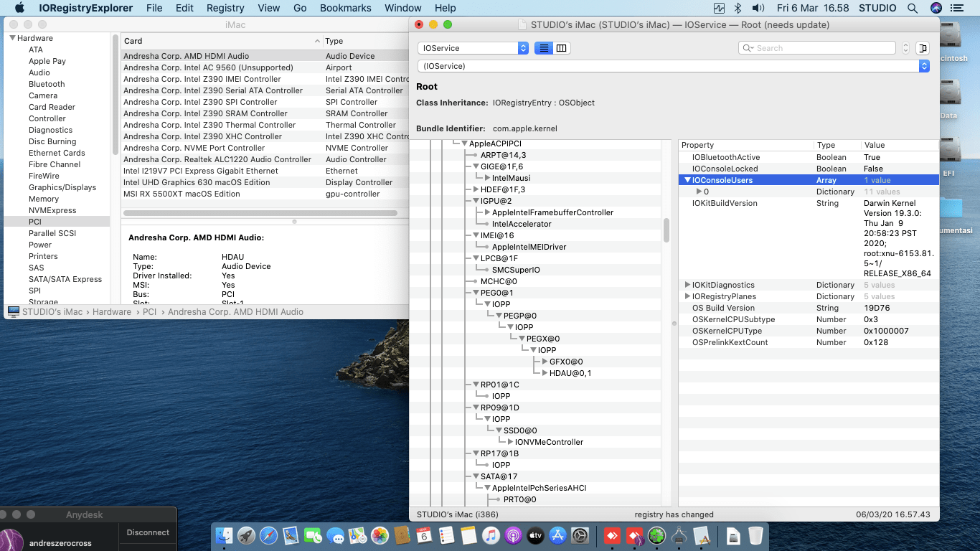This screenshot has width=980, height=551.
Task: Click the Card column header
Action: pos(221,41)
